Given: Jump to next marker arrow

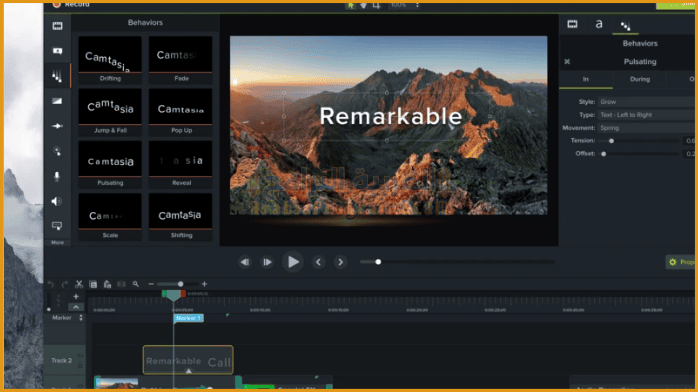Looking at the screenshot, I should pyautogui.click(x=341, y=262).
